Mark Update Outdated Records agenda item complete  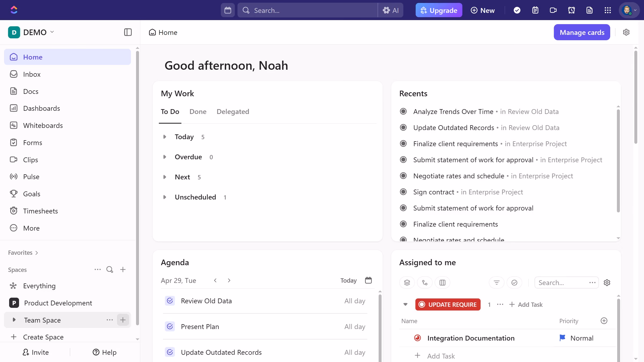click(x=170, y=352)
